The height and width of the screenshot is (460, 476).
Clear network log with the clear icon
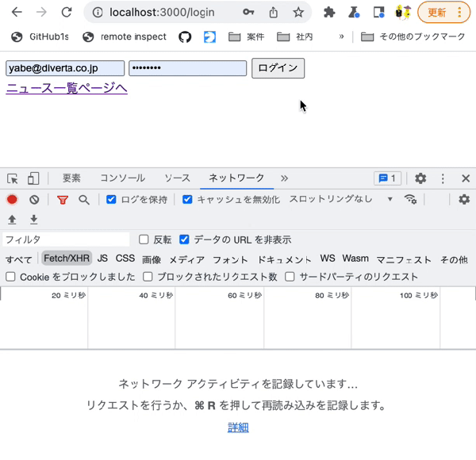coord(34,200)
